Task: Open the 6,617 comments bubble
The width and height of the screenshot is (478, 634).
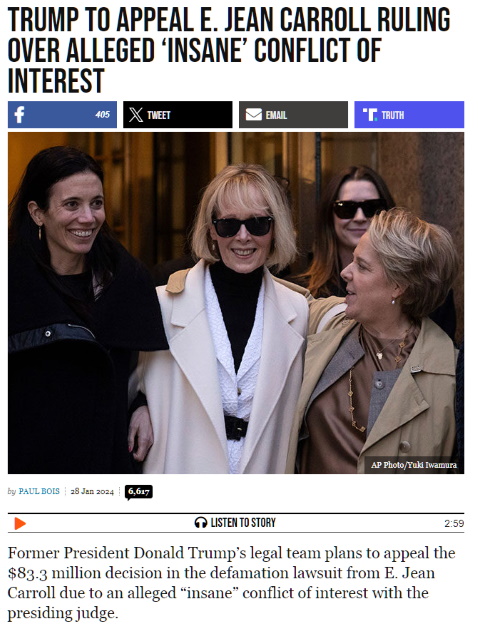Action: point(139,492)
